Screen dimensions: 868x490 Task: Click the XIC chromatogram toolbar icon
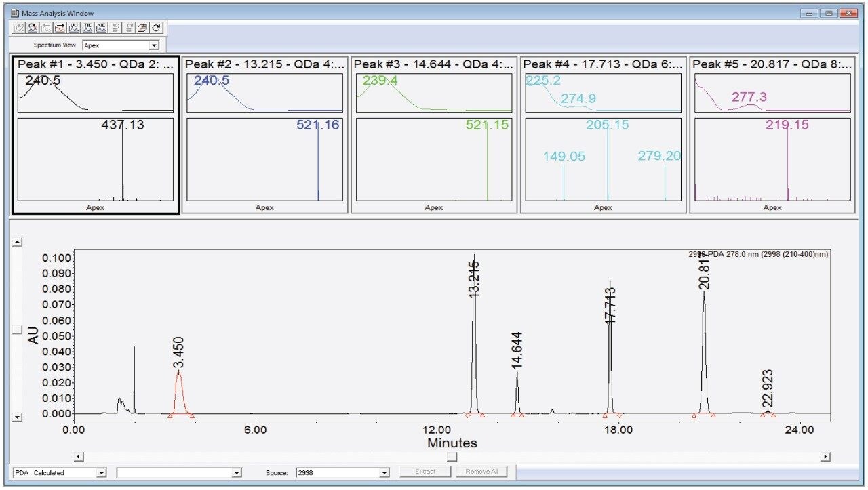100,27
